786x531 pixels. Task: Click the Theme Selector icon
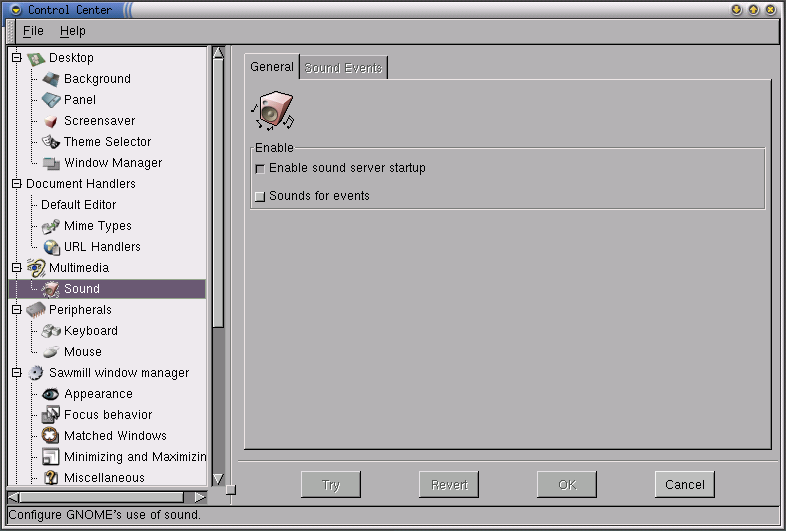(51, 142)
